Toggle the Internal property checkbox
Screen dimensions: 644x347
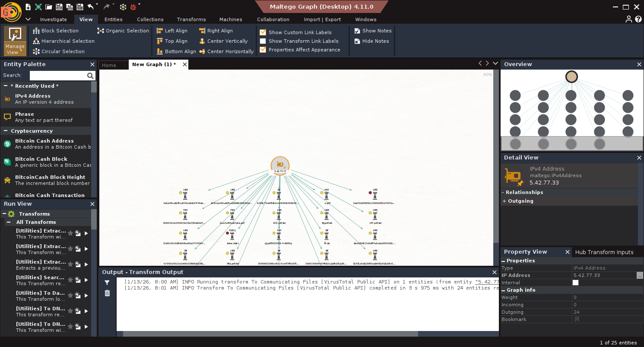coord(575,283)
